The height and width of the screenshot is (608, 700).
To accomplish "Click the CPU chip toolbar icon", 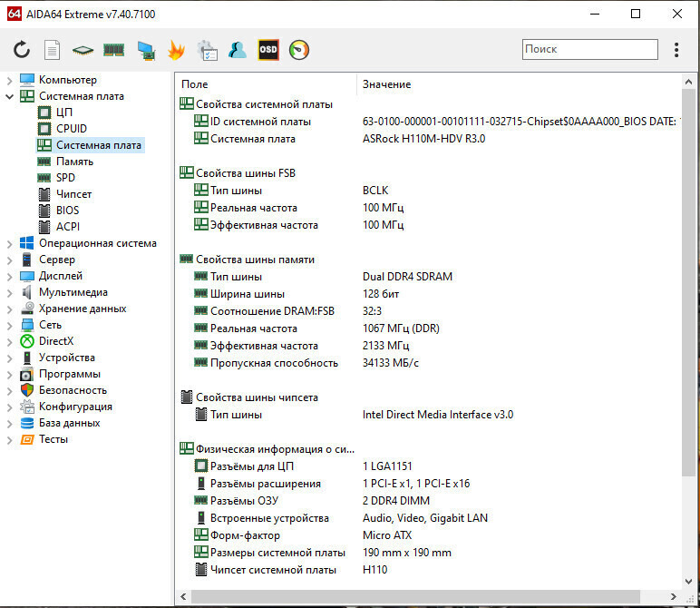I will click(83, 50).
